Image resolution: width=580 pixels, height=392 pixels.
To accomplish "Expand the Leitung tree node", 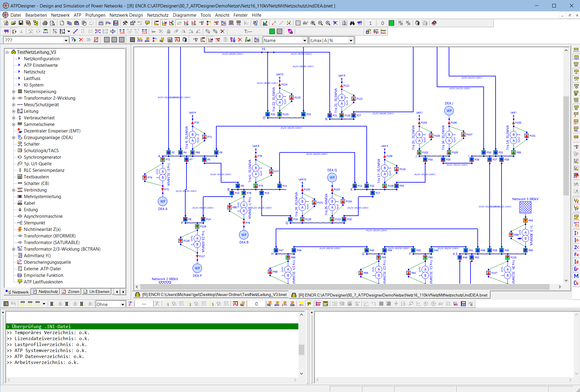I will [13, 111].
